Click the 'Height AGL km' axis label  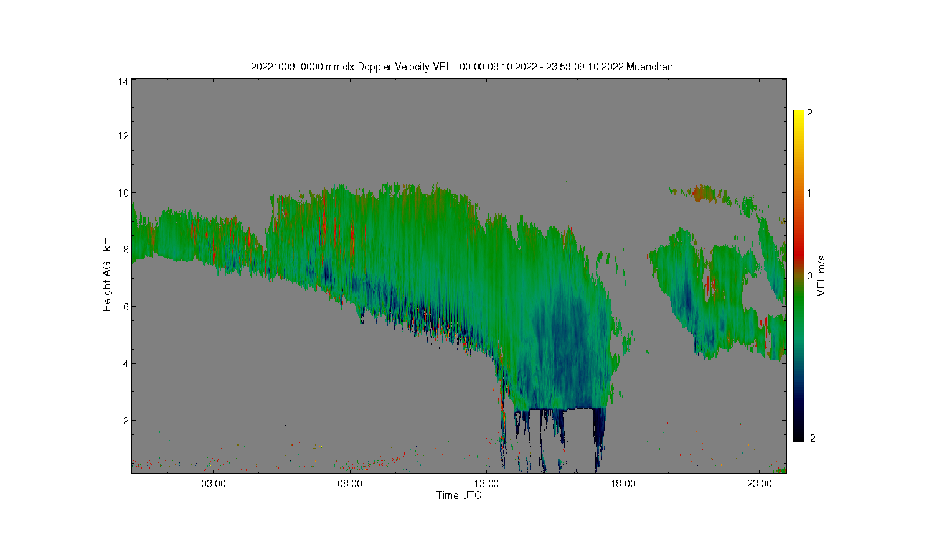click(107, 274)
